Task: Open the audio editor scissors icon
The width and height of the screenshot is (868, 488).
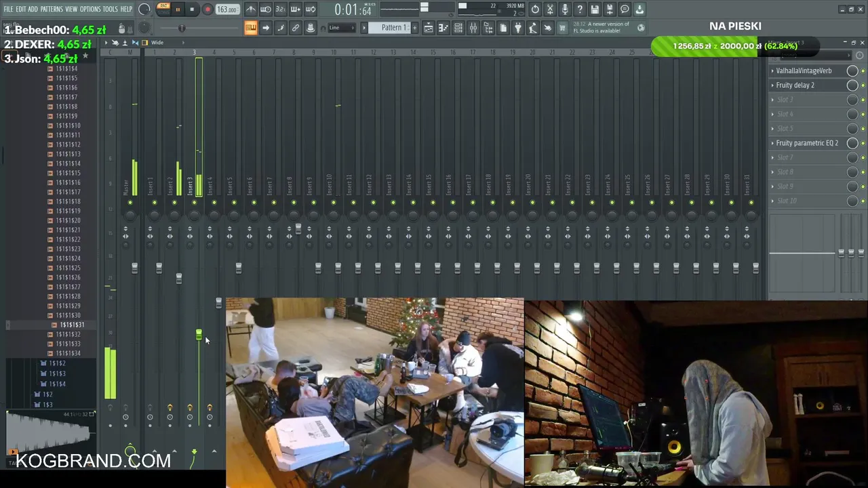Action: [x=550, y=9]
